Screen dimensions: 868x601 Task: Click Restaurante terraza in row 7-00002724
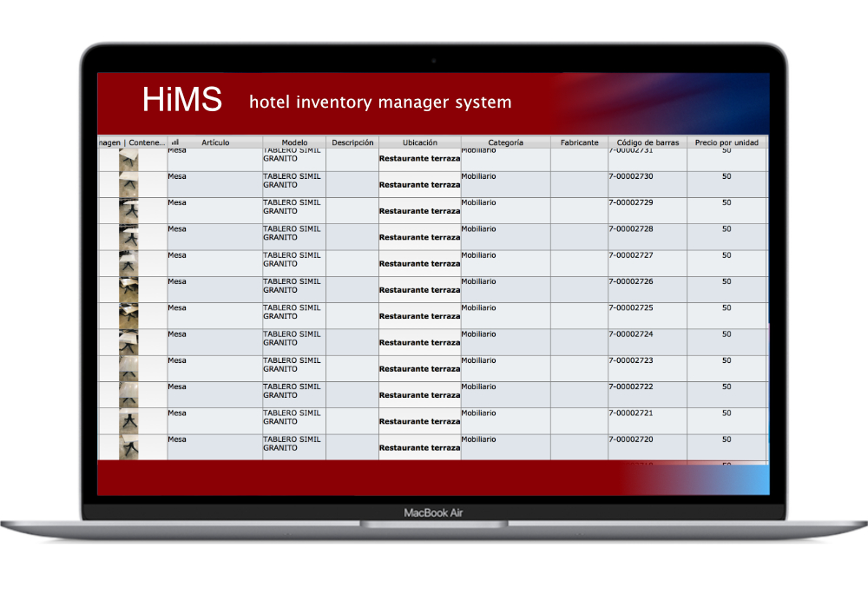[x=419, y=342]
